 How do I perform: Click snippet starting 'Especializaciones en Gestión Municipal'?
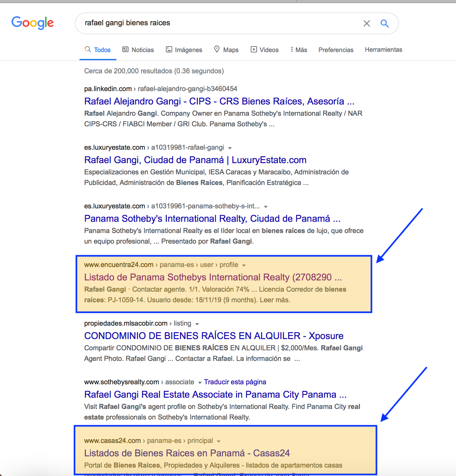[216, 177]
